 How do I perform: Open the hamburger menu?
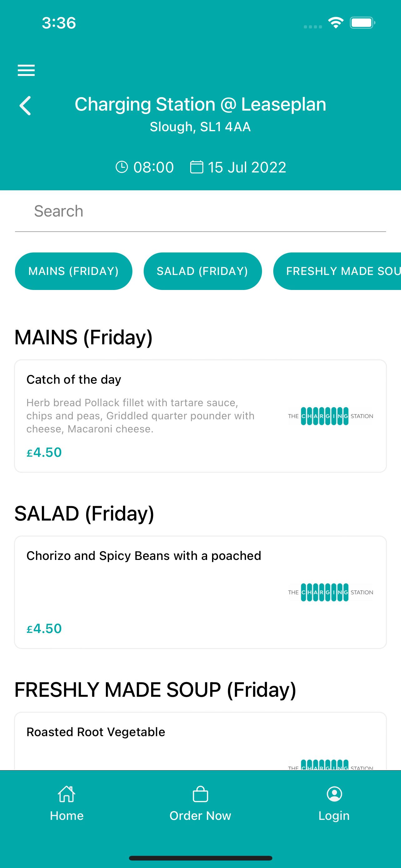click(26, 70)
